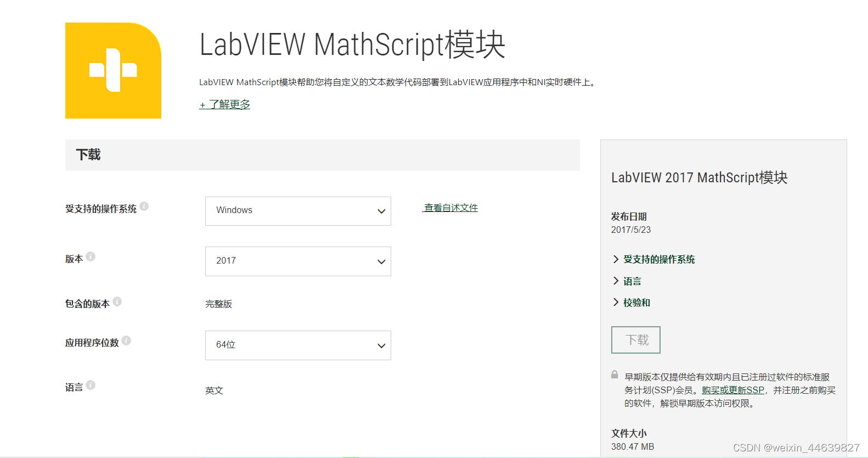Click the lock icon near SSP notice
Viewport: 868px width, 458px height.
[x=615, y=375]
